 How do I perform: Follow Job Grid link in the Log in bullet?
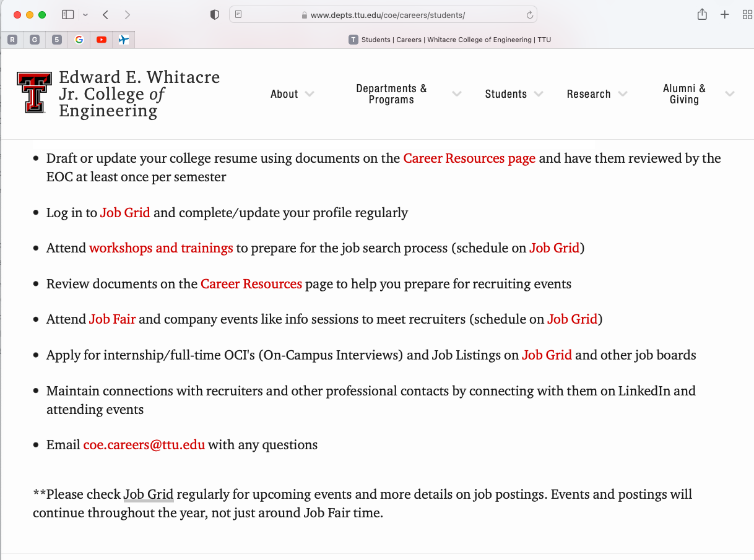[125, 213]
